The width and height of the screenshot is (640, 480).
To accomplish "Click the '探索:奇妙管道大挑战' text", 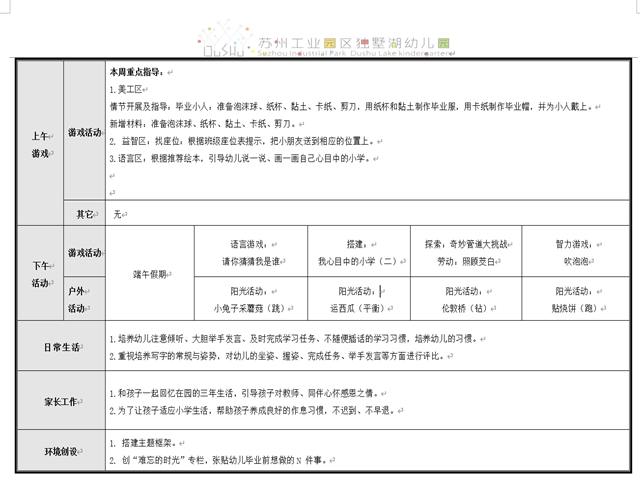I will [466, 244].
